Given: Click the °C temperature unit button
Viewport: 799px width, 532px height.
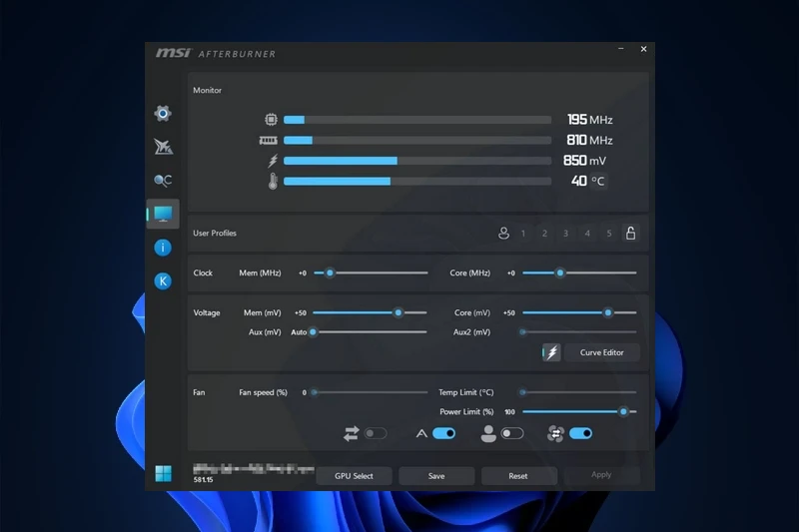Looking at the screenshot, I should point(598,181).
